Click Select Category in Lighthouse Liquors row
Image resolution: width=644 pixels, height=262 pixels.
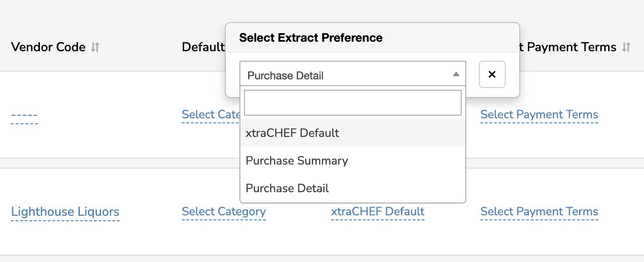[x=224, y=212]
